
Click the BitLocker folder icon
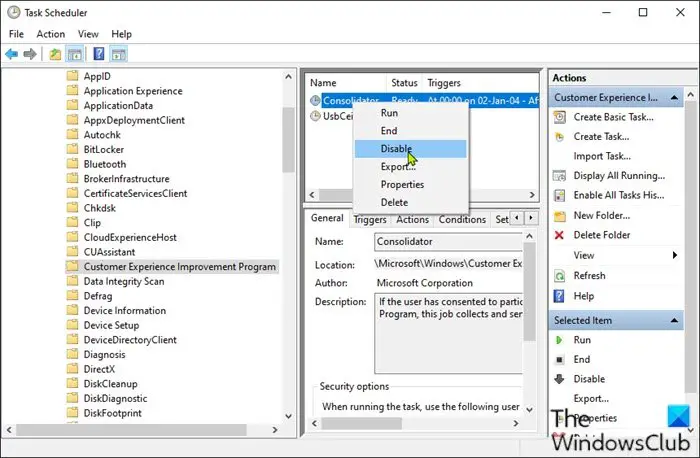72,150
